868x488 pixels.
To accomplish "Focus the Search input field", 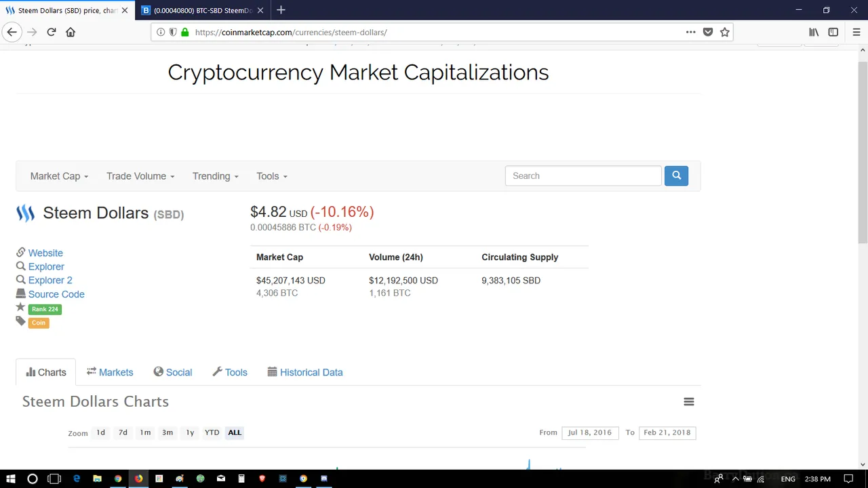I will point(583,176).
